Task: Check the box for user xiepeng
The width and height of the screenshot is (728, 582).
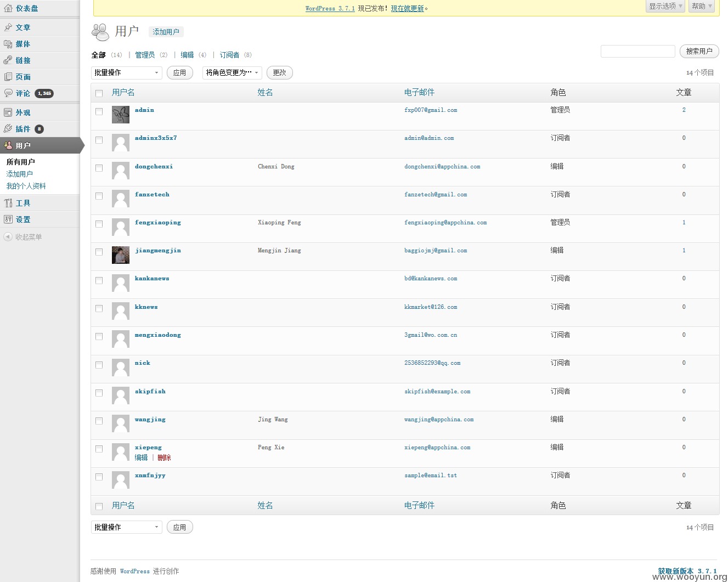Action: pyautogui.click(x=99, y=449)
